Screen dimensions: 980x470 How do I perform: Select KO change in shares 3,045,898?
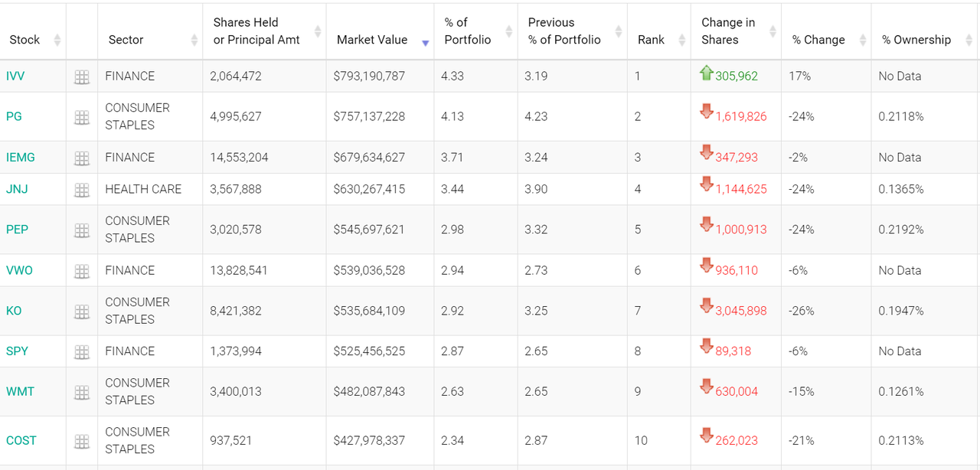(x=741, y=312)
